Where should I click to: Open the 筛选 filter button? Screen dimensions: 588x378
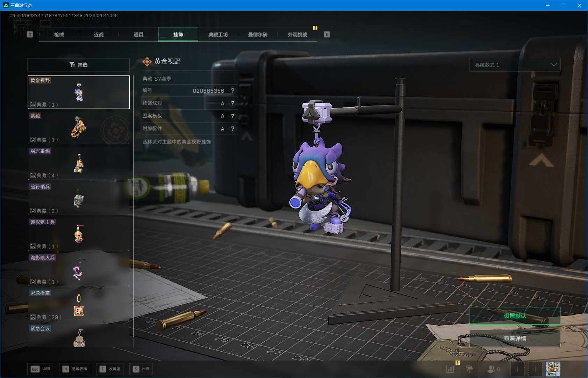[x=79, y=65]
